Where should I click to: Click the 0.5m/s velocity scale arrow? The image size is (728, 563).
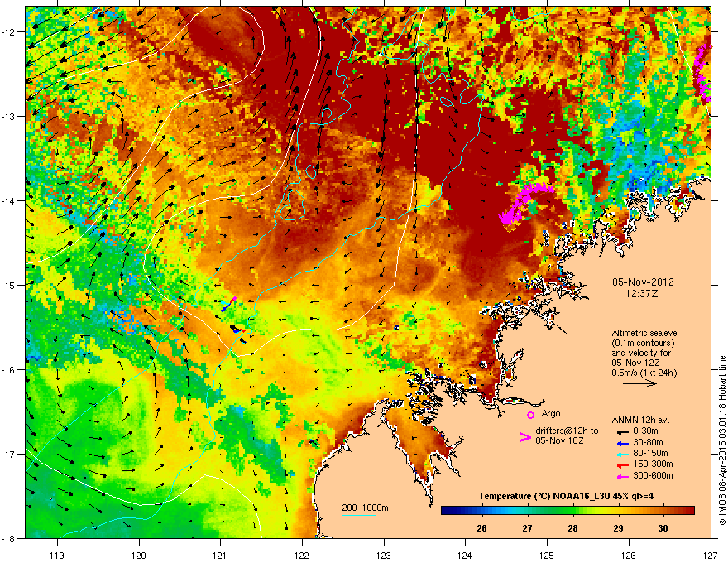coord(639,383)
